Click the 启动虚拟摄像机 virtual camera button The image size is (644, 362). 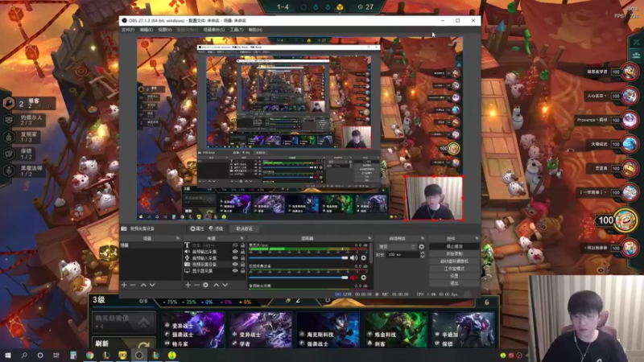[454, 261]
